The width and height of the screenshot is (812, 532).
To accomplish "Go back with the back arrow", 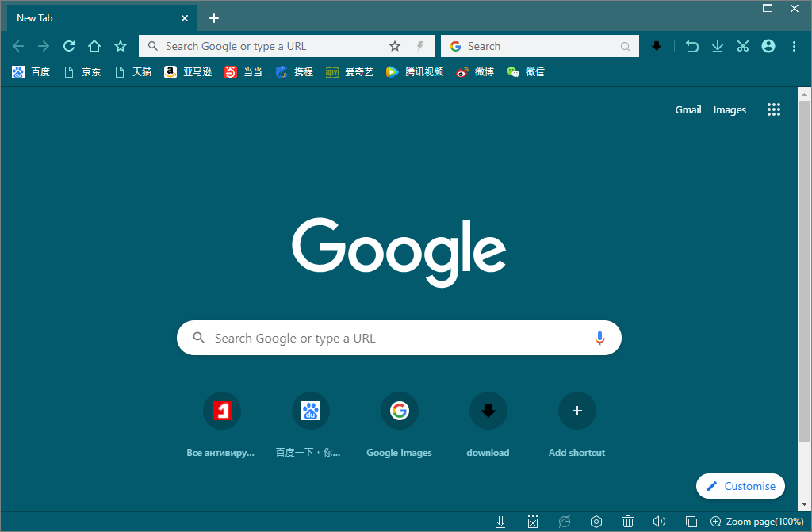I will (18, 46).
